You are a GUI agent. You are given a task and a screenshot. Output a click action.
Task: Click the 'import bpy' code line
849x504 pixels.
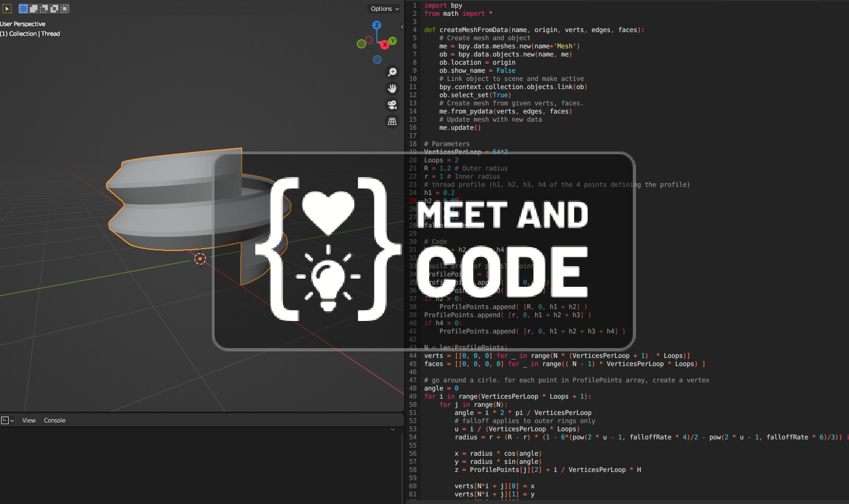(x=443, y=5)
